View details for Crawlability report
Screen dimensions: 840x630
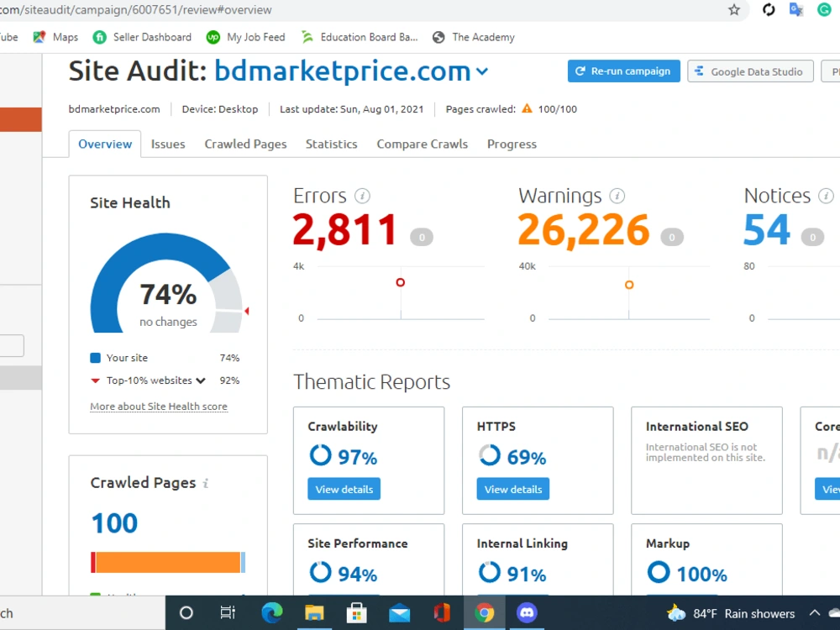pyautogui.click(x=344, y=489)
